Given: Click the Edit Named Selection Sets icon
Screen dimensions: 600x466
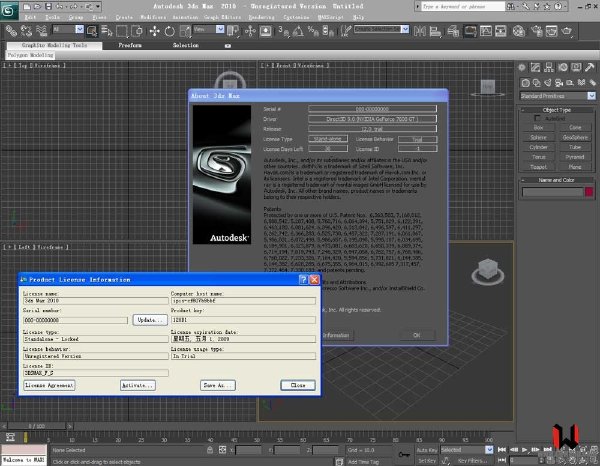Looking at the screenshot, I should click(x=346, y=31).
